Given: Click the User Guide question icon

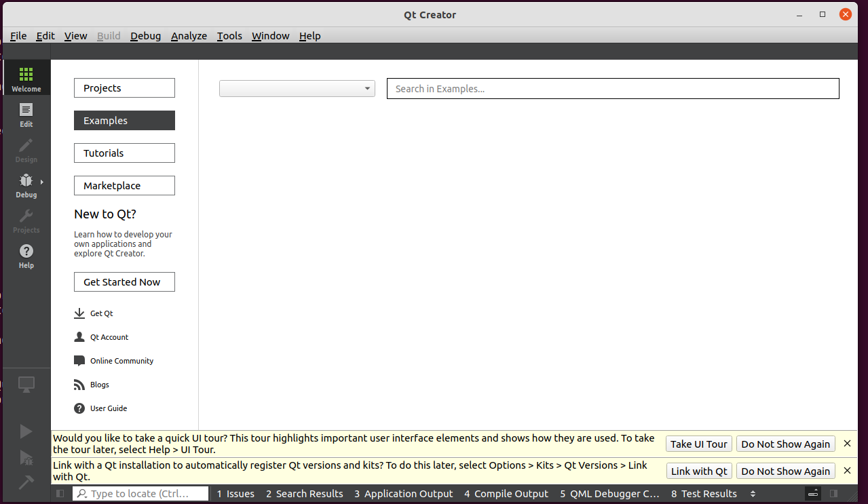Looking at the screenshot, I should point(79,408).
